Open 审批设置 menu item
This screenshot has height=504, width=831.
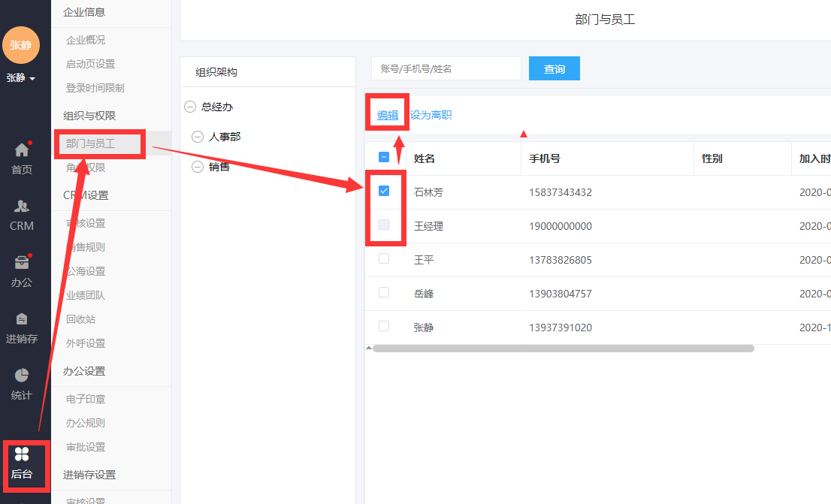(86, 448)
